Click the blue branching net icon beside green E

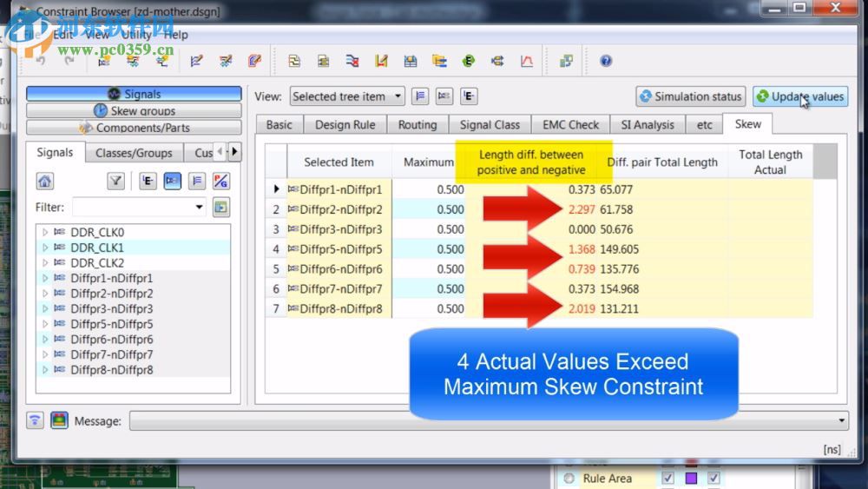[497, 60]
